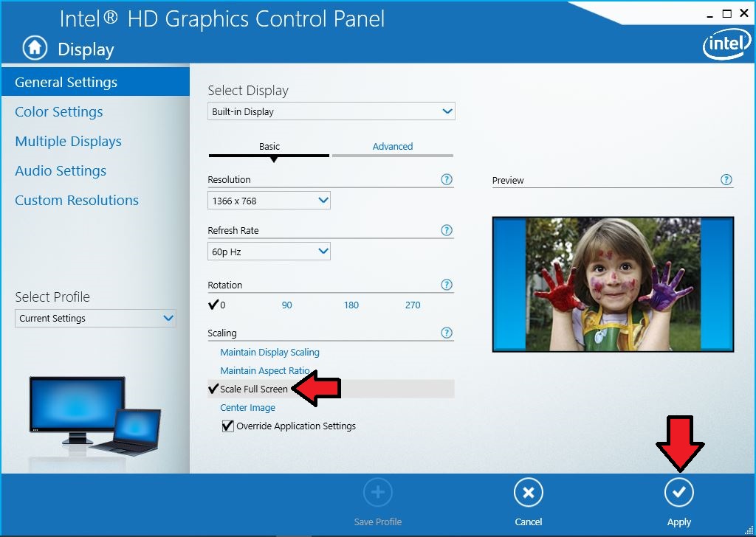Select the Scale Full Screen option

(331, 389)
